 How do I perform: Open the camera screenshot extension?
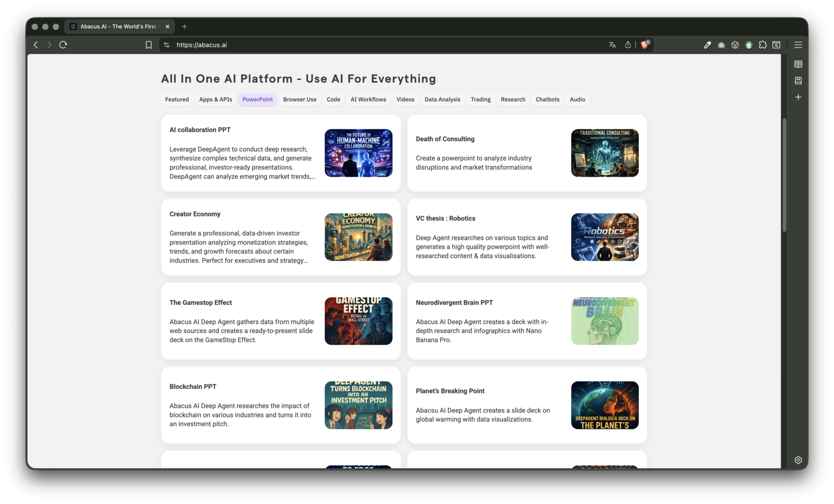[721, 45]
